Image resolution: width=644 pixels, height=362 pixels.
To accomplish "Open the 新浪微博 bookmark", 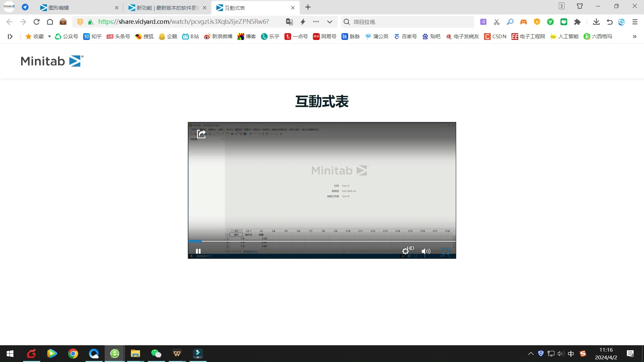I will 218,37.
